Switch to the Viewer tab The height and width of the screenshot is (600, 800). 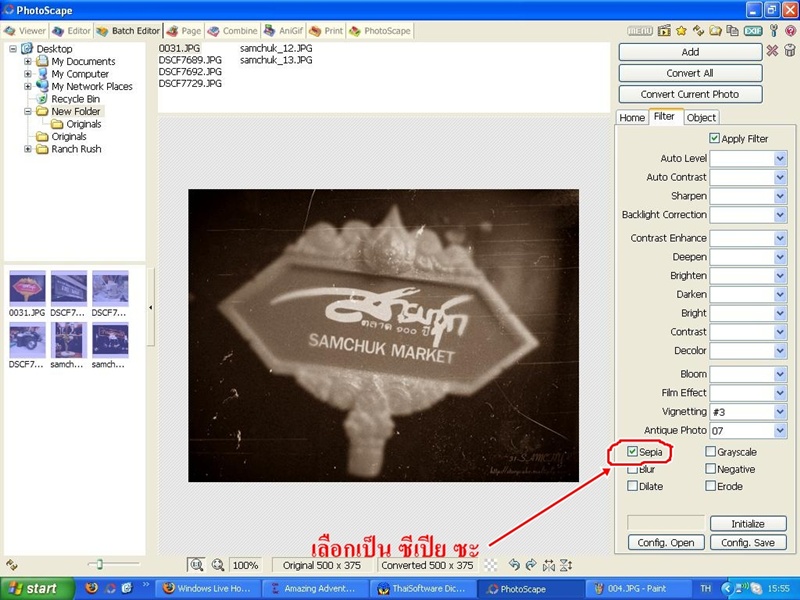pyautogui.click(x=25, y=31)
